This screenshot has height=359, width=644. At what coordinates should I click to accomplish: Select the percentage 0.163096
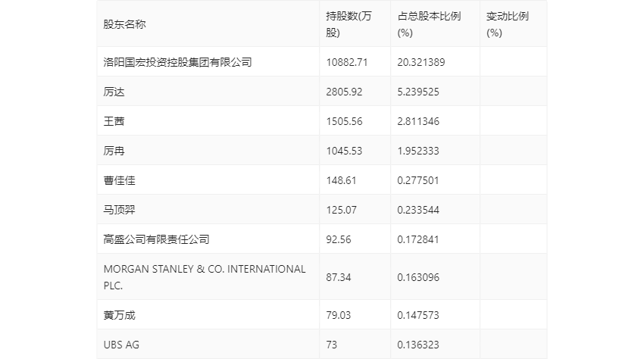click(418, 277)
